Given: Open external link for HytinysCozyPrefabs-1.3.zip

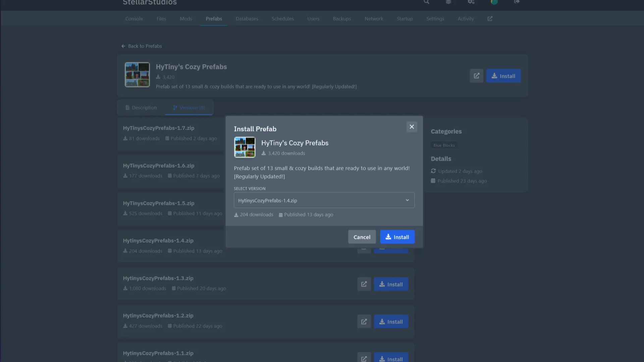Looking at the screenshot, I should click(x=364, y=284).
